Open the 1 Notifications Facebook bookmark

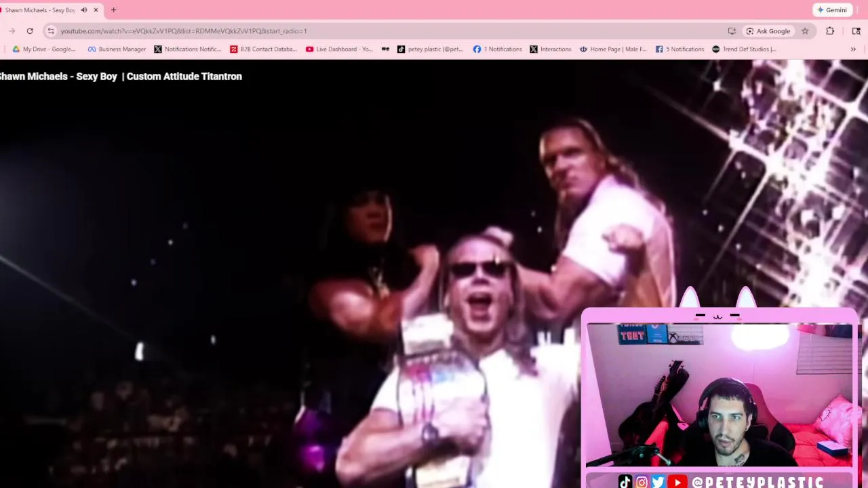coord(498,49)
